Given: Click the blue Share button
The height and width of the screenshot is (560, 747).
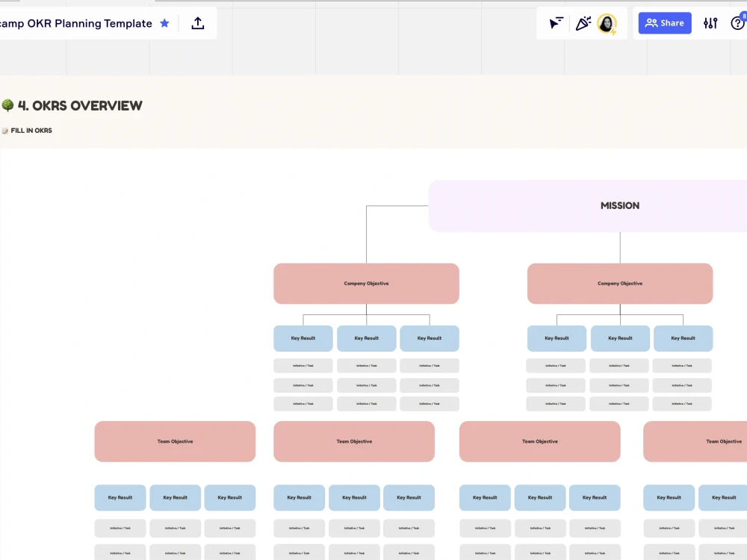Looking at the screenshot, I should [665, 23].
